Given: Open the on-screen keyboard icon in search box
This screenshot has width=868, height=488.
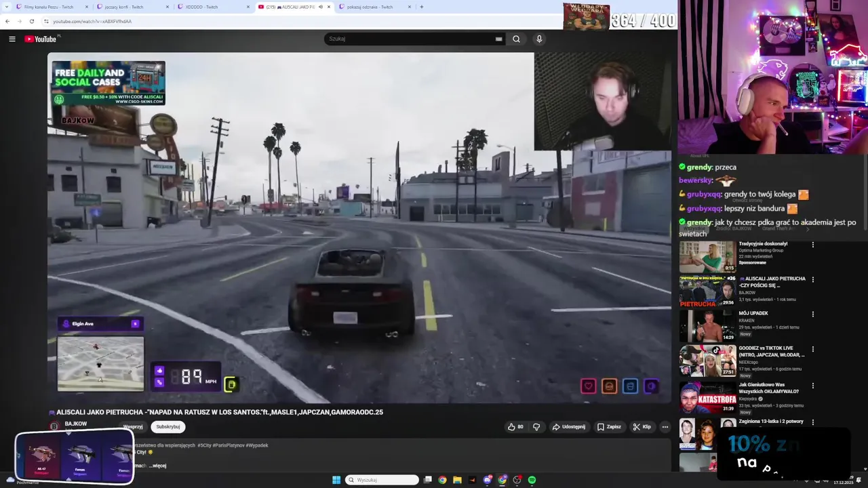Looking at the screenshot, I should coord(499,39).
